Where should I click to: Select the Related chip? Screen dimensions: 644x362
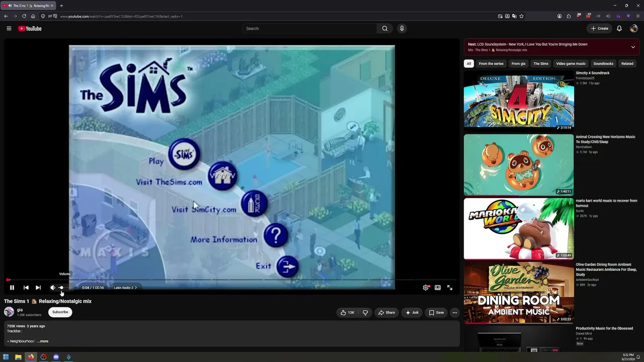[x=627, y=64]
